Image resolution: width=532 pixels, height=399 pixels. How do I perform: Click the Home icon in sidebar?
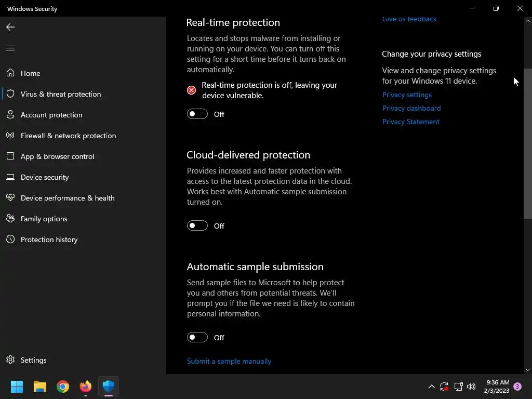(10, 73)
